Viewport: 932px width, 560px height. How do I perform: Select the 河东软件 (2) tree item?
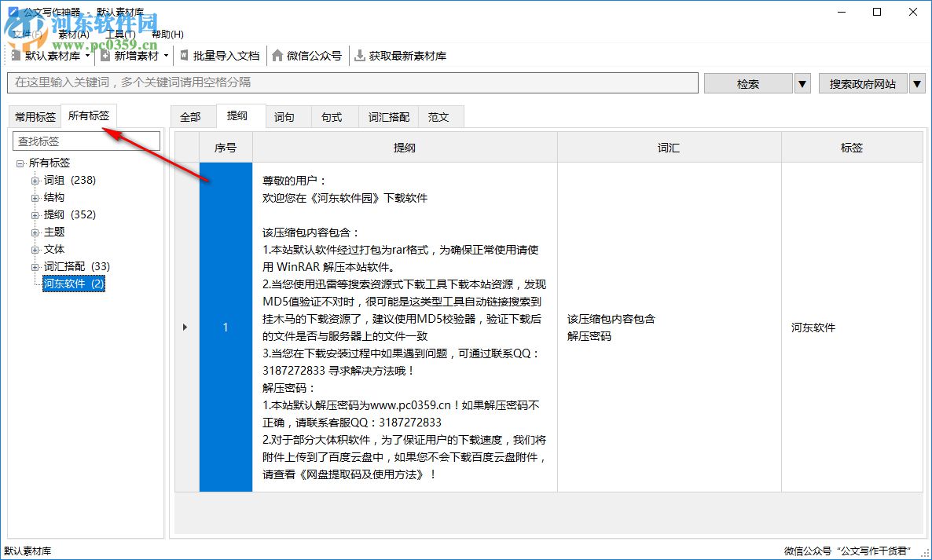74,284
